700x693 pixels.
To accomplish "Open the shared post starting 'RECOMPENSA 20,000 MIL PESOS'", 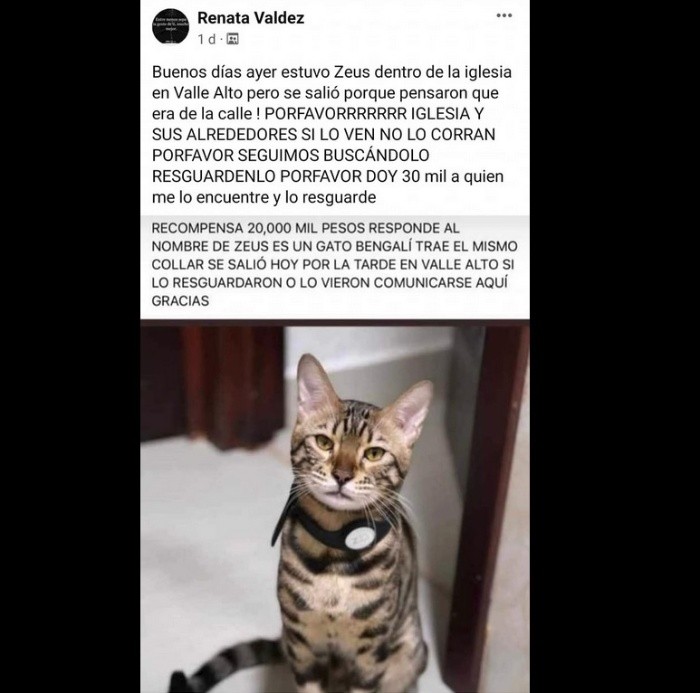I will (335, 264).
